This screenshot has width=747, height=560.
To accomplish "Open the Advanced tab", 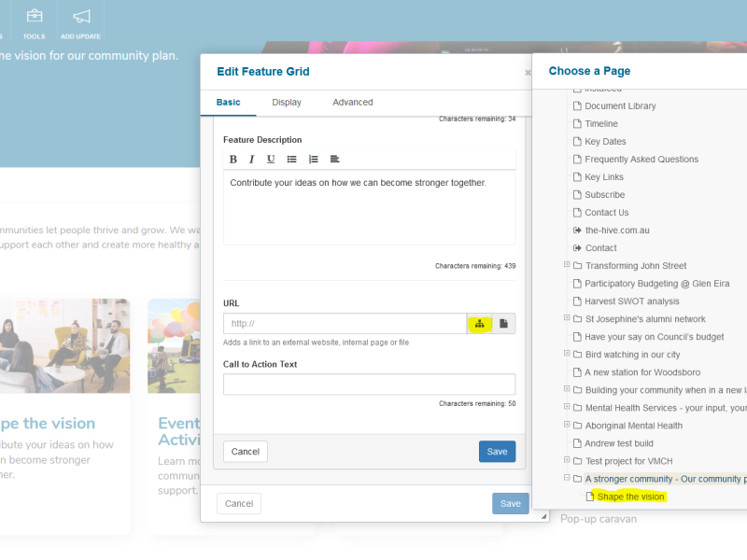I will 352,103.
